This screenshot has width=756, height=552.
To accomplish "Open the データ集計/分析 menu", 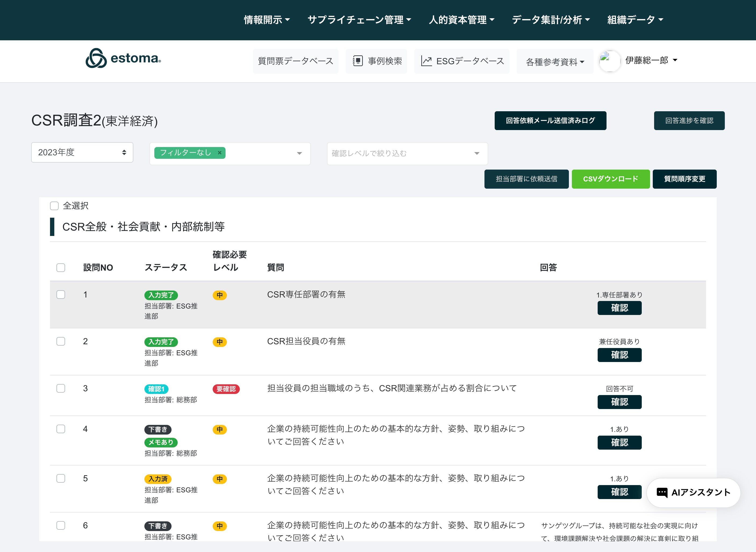I will 550,20.
